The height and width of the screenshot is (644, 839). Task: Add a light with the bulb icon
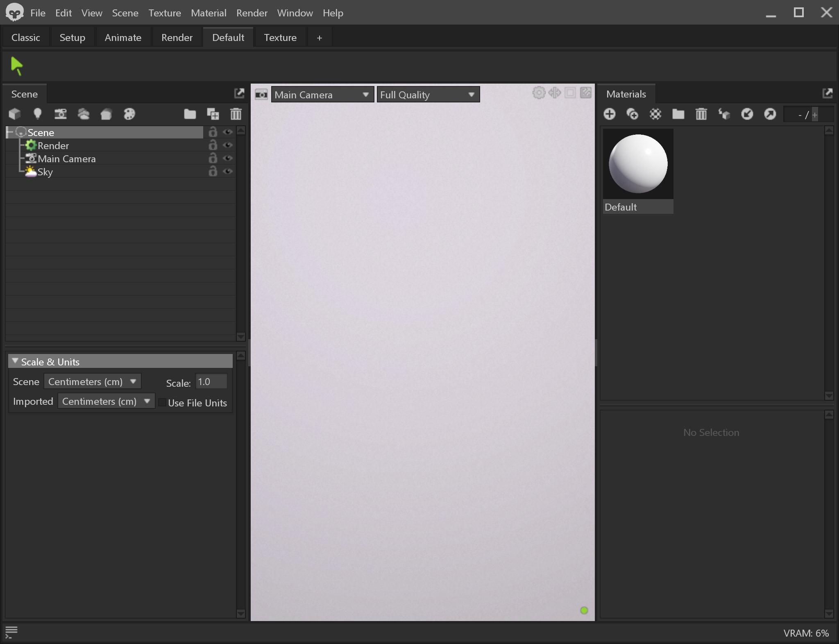click(x=38, y=114)
